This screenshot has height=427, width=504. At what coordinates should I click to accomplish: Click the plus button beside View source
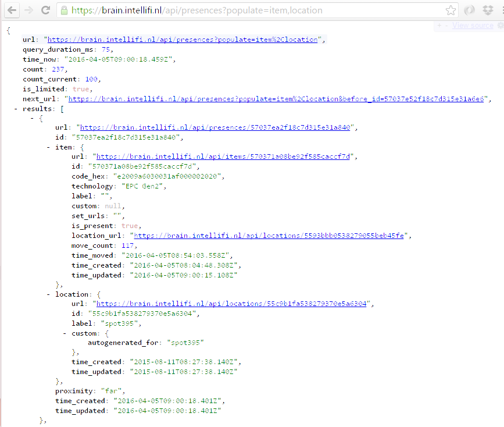[x=439, y=26]
